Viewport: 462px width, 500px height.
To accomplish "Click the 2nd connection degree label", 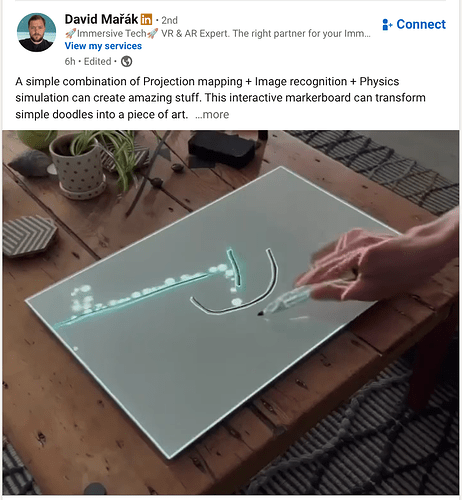I will pyautogui.click(x=169, y=20).
